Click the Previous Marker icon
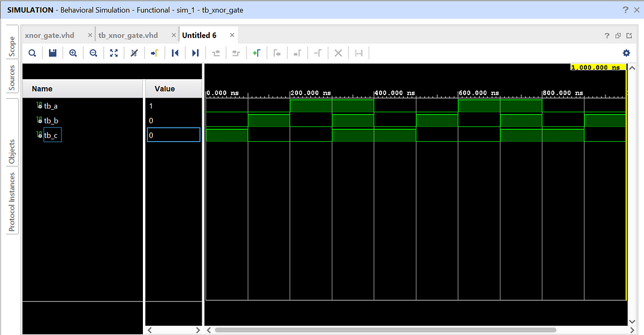 tap(277, 53)
